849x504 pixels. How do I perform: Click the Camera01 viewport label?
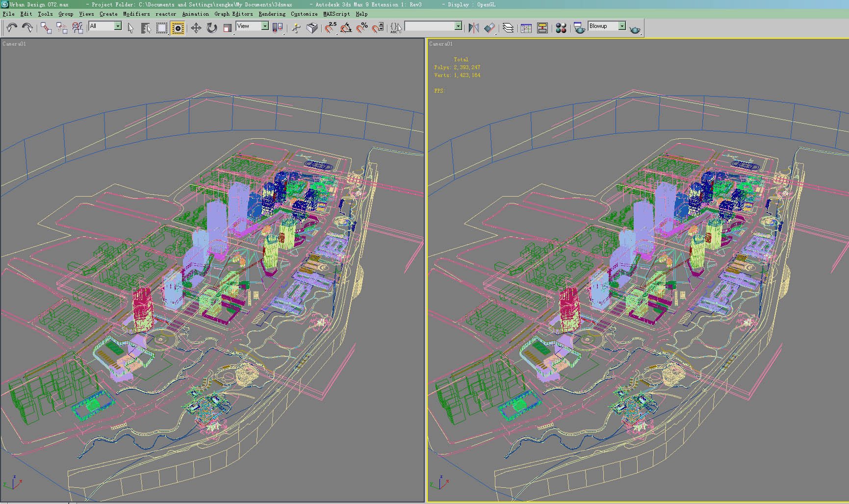[14, 44]
